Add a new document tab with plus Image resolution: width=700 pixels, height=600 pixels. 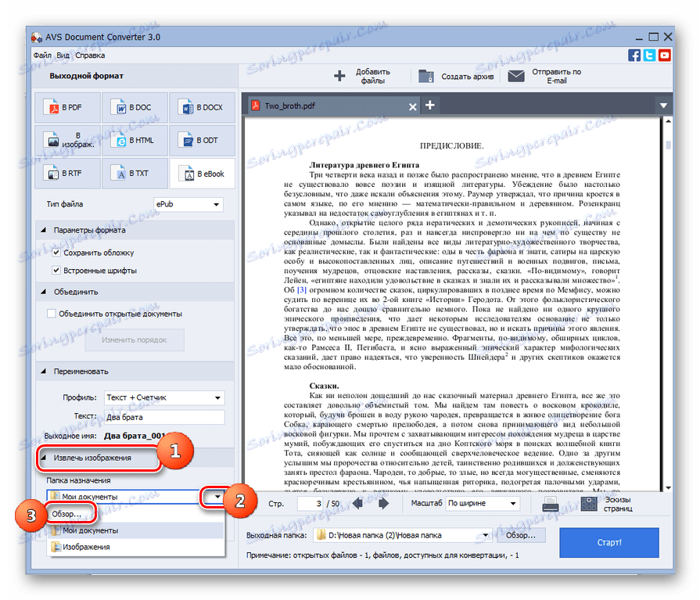tap(430, 105)
